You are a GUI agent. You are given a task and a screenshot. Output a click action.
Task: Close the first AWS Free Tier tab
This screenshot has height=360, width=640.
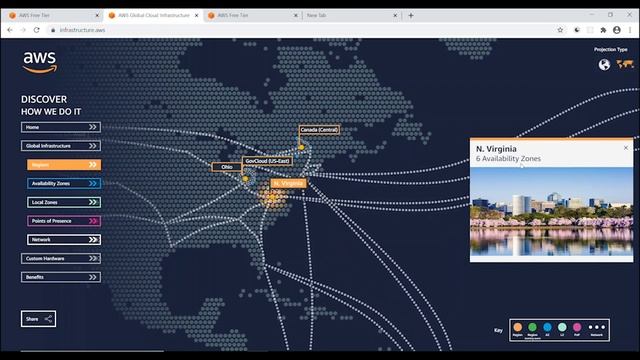tap(97, 16)
